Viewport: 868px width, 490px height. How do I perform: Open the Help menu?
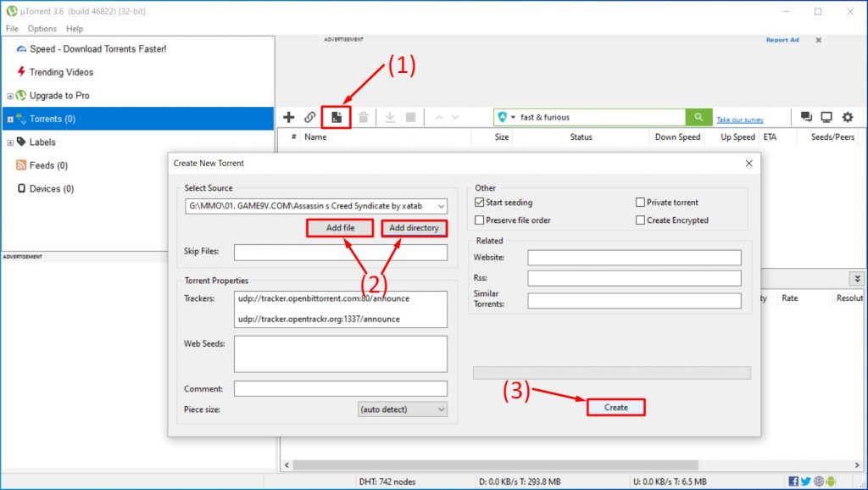(75, 28)
